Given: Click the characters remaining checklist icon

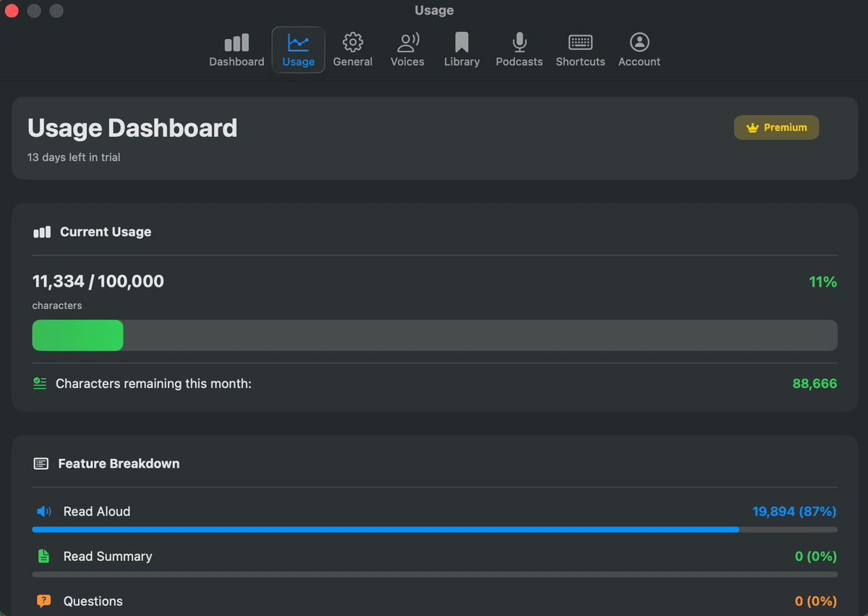Looking at the screenshot, I should 39,383.
